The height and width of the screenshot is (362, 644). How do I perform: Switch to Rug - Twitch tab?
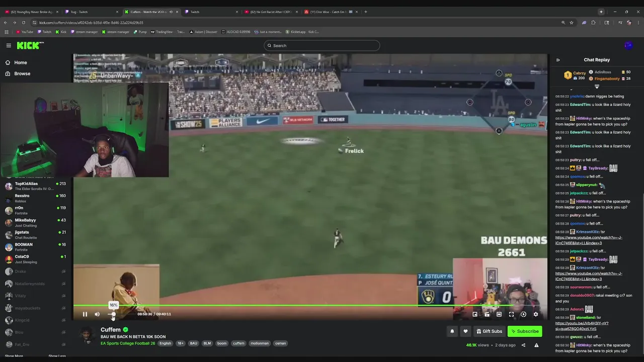click(x=91, y=12)
